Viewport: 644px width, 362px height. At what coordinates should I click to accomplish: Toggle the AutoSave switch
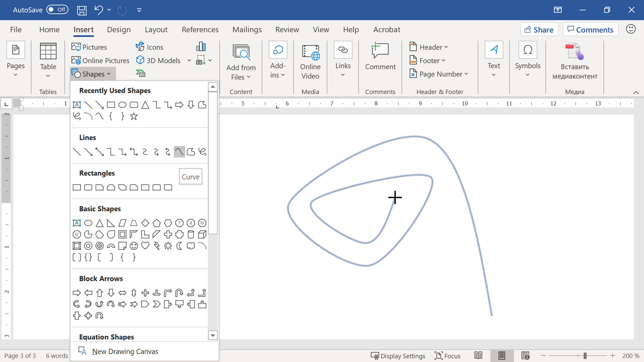pyautogui.click(x=57, y=10)
